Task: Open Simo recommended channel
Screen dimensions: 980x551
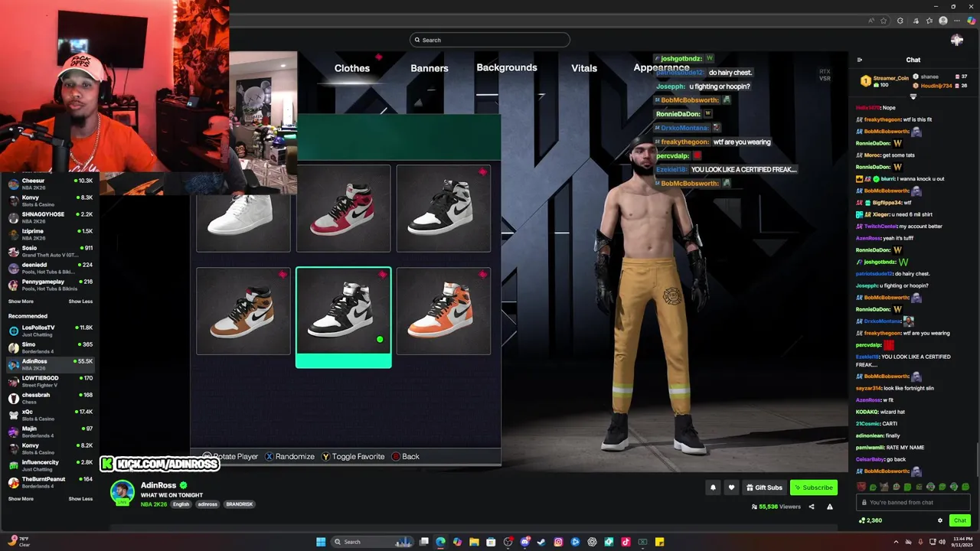Action: pos(51,347)
